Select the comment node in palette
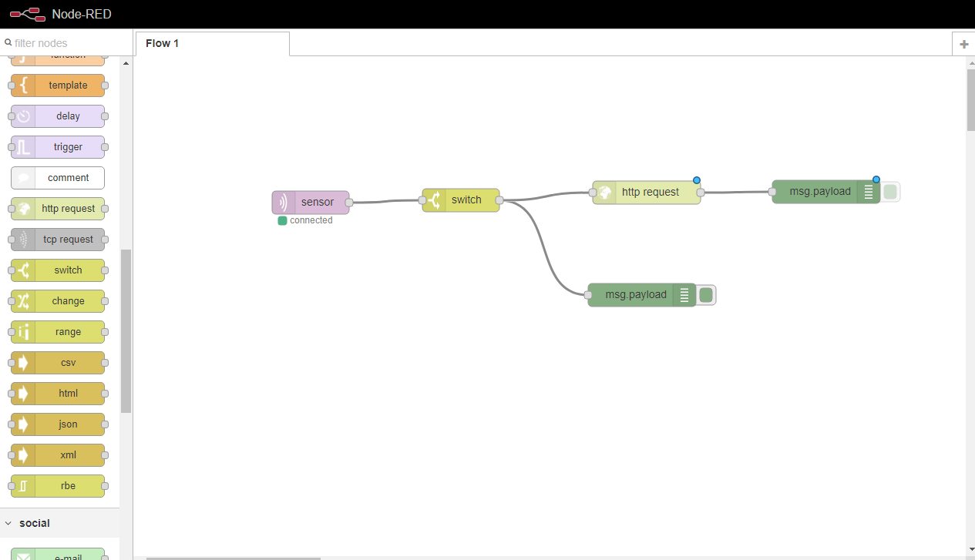This screenshot has height=560, width=975. click(58, 178)
